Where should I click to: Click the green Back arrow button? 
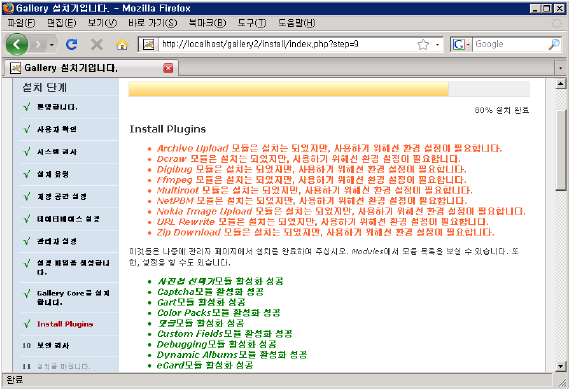(16, 44)
